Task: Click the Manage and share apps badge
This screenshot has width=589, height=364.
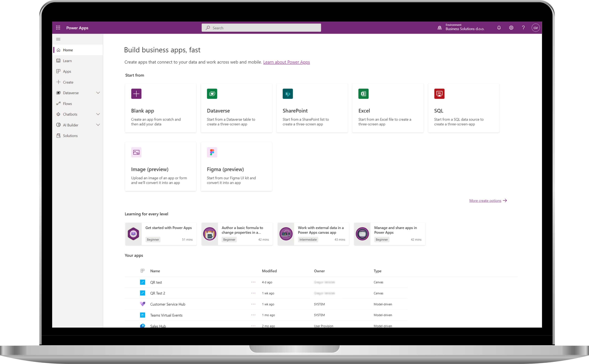Action: (362, 234)
